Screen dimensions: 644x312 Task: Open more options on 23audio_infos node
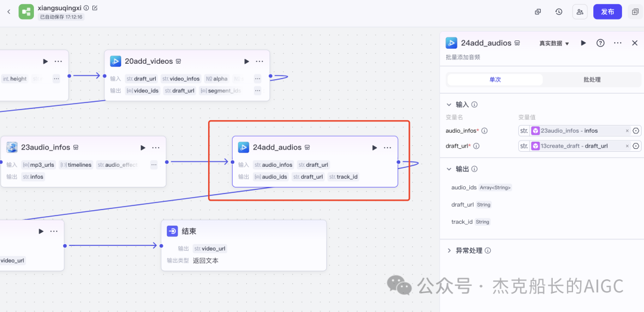pos(156,148)
